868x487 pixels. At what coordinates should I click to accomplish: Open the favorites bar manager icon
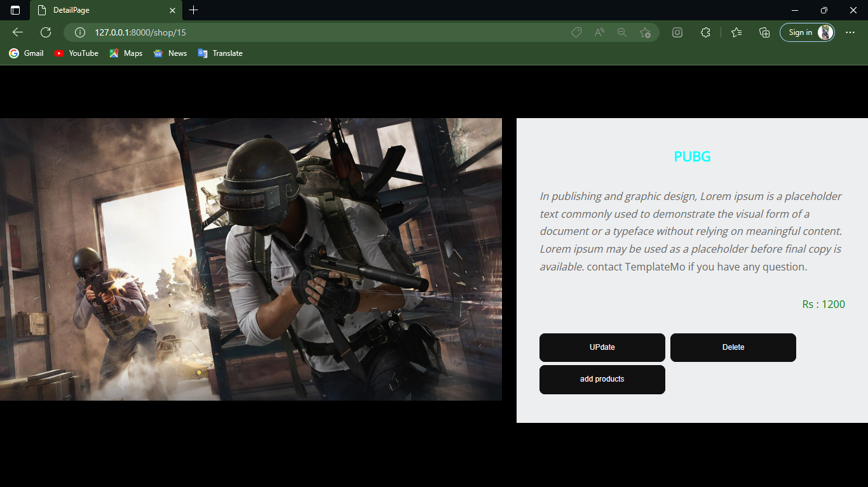[x=736, y=32]
